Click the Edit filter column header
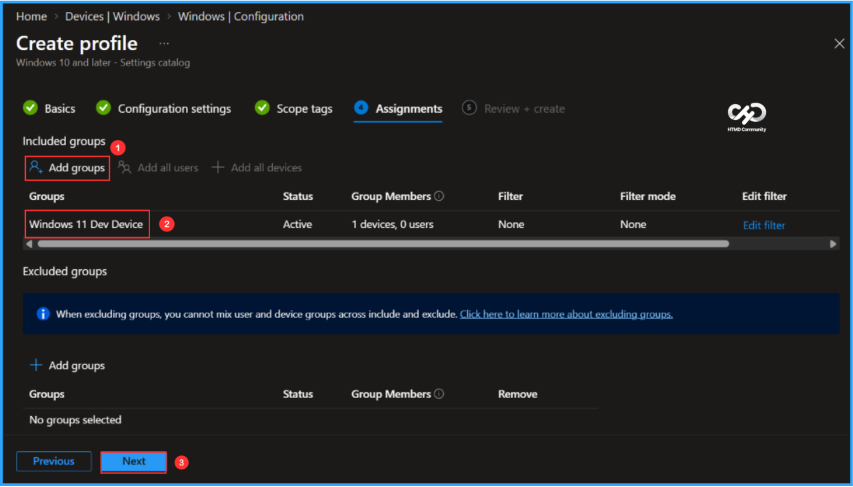853x487 pixels. point(764,196)
